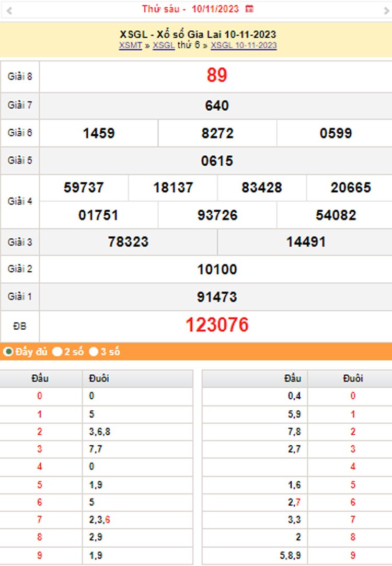Image resolution: width=392 pixels, height=566 pixels.
Task: Go to the next day's results arrow
Action: [387, 10]
